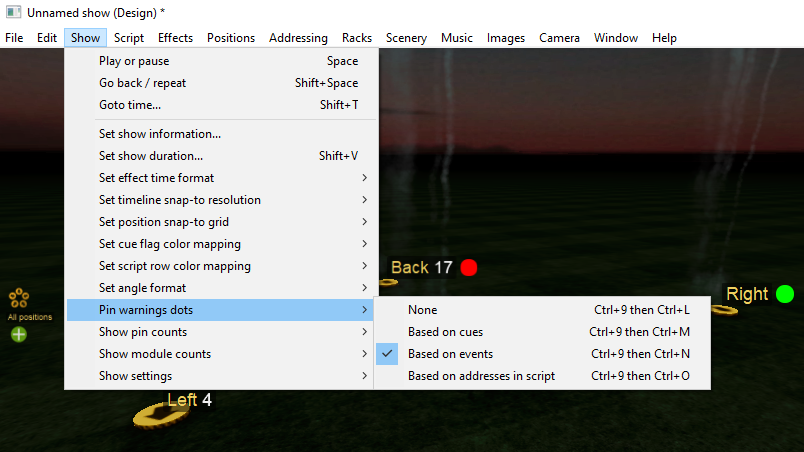
Task: Click the red warning dot beside Back 17
Action: click(x=469, y=267)
